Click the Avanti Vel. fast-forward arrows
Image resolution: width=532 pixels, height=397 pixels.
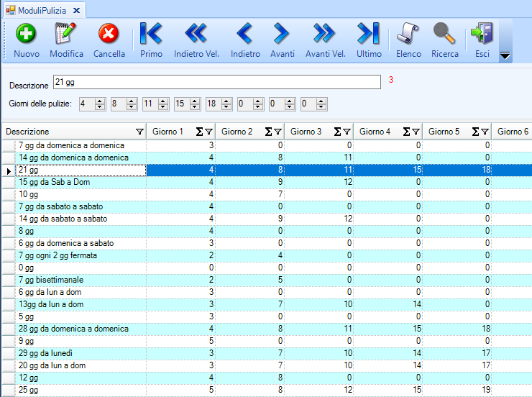(x=325, y=34)
